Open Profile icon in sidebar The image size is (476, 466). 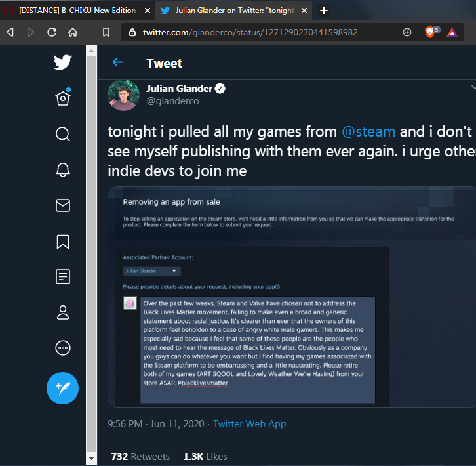pos(63,312)
